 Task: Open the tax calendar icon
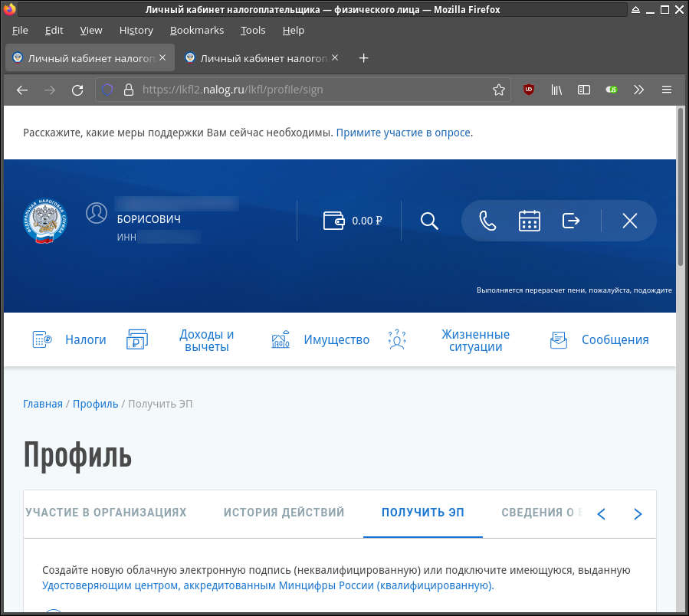pyautogui.click(x=529, y=221)
